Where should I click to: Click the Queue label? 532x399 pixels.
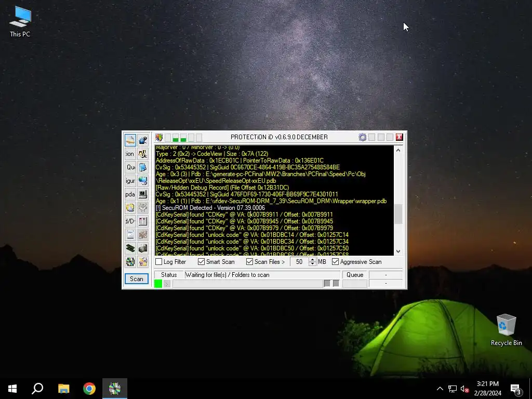coord(355,275)
